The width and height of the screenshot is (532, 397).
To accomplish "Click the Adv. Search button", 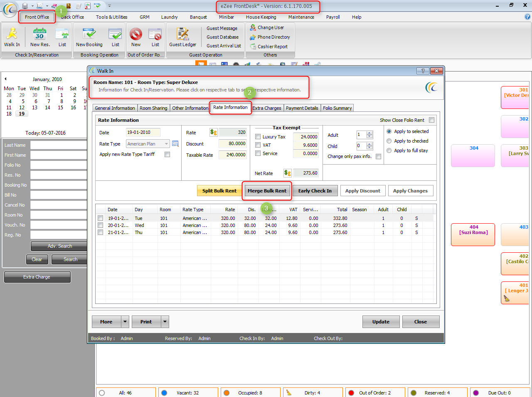I will [x=59, y=246].
